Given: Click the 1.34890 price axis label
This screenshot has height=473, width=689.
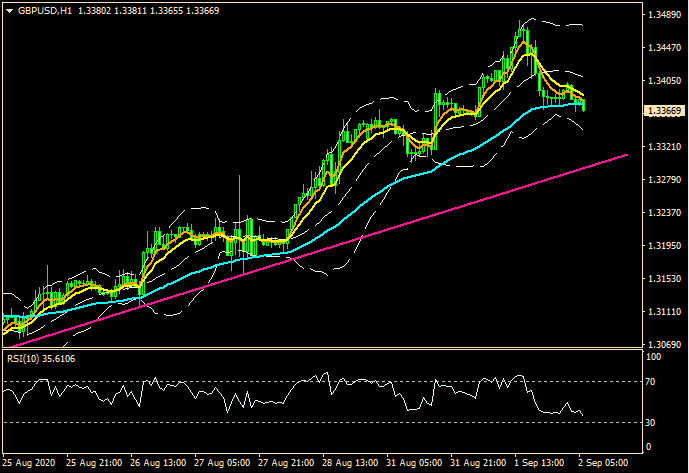Looking at the screenshot, I should click(664, 16).
